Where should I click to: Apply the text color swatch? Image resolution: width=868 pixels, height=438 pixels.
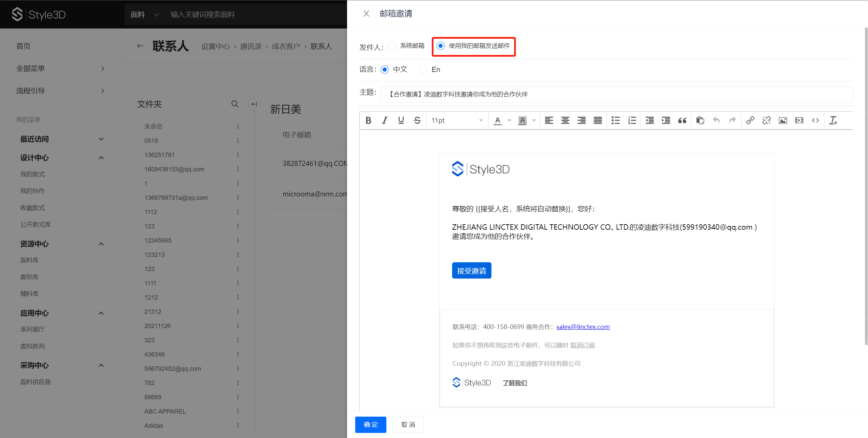point(497,120)
